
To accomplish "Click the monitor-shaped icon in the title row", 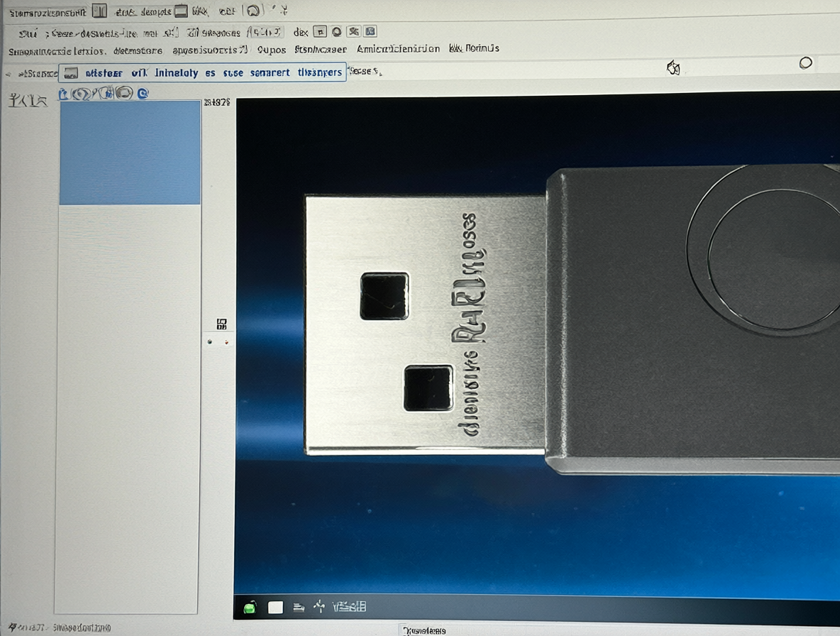I will tap(182, 11).
